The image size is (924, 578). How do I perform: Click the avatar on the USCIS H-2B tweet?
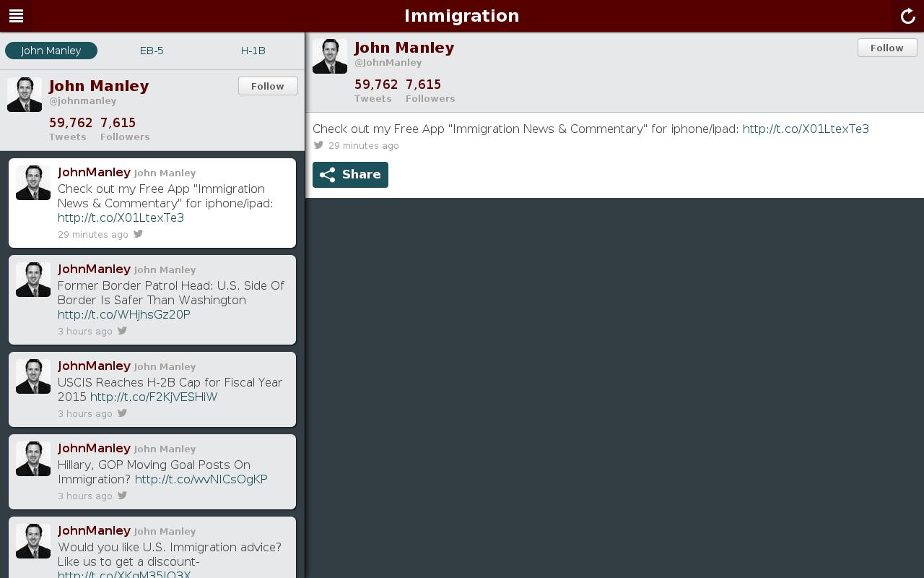click(x=33, y=376)
